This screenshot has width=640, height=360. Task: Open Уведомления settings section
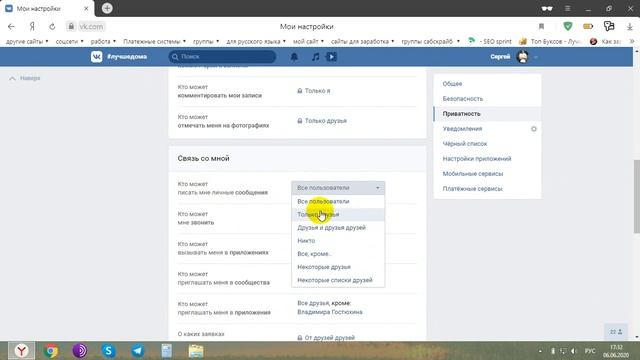462,129
